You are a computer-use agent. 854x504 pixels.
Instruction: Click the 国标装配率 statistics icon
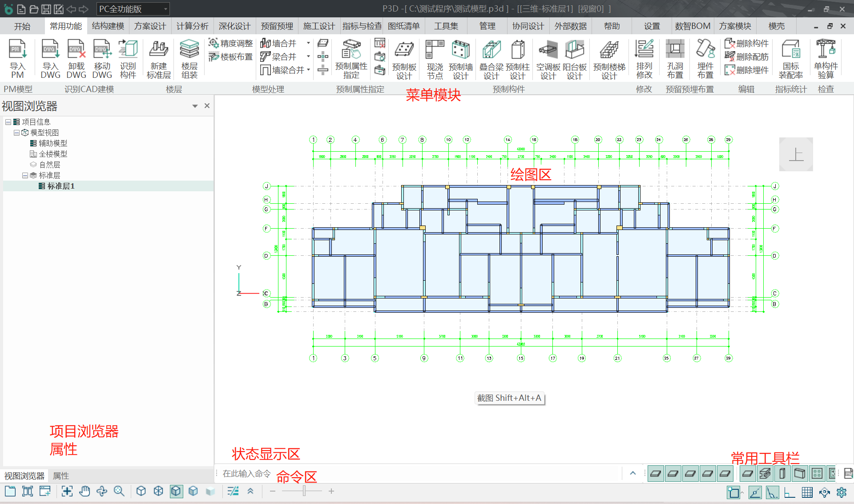(790, 58)
